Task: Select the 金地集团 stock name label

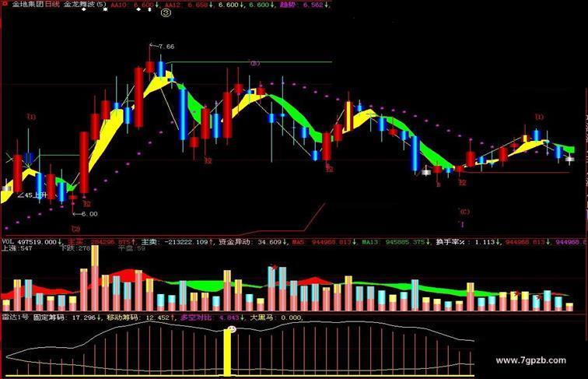Action: click(28, 5)
